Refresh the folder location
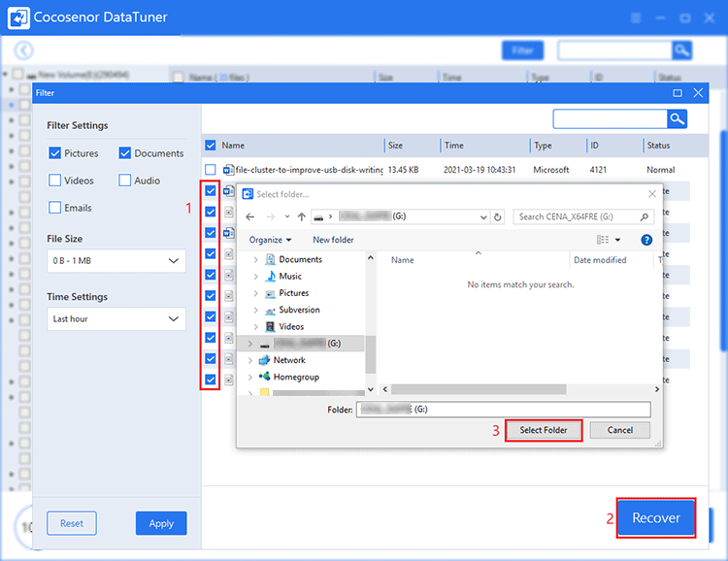 tap(498, 216)
